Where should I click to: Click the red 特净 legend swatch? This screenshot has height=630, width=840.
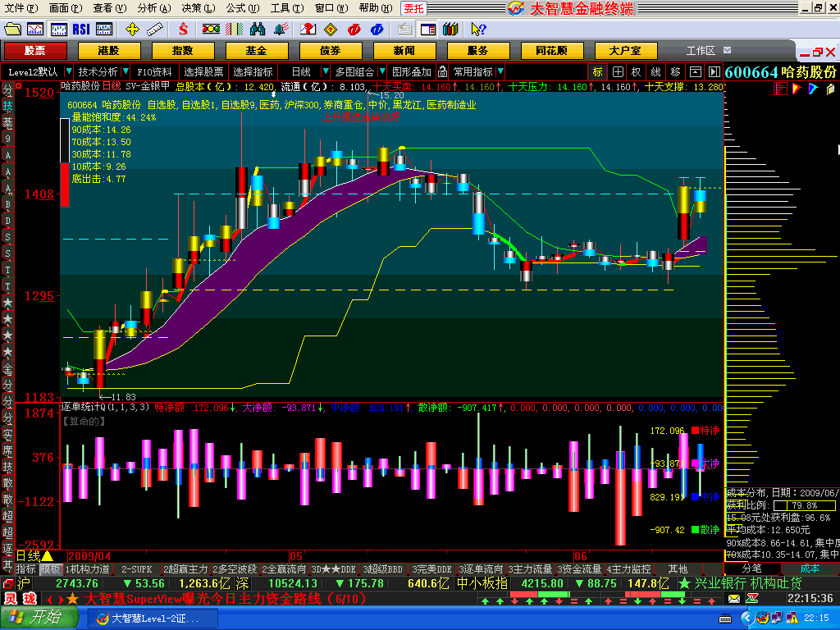click(695, 430)
